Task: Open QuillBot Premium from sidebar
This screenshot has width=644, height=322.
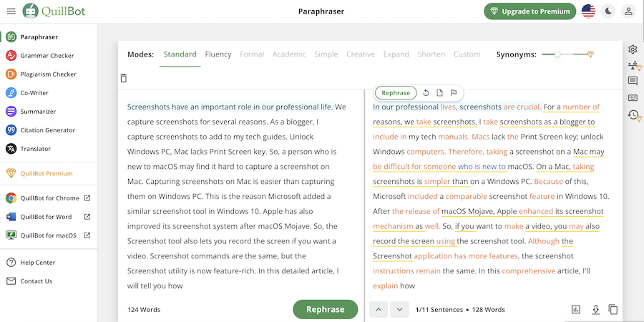Action: (47, 173)
